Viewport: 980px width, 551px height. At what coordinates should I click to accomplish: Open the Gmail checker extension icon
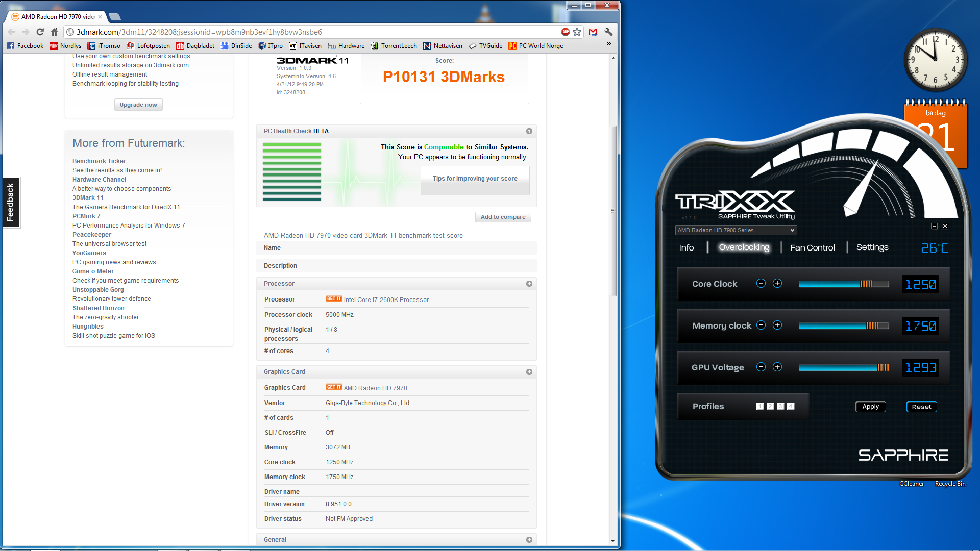tap(593, 32)
